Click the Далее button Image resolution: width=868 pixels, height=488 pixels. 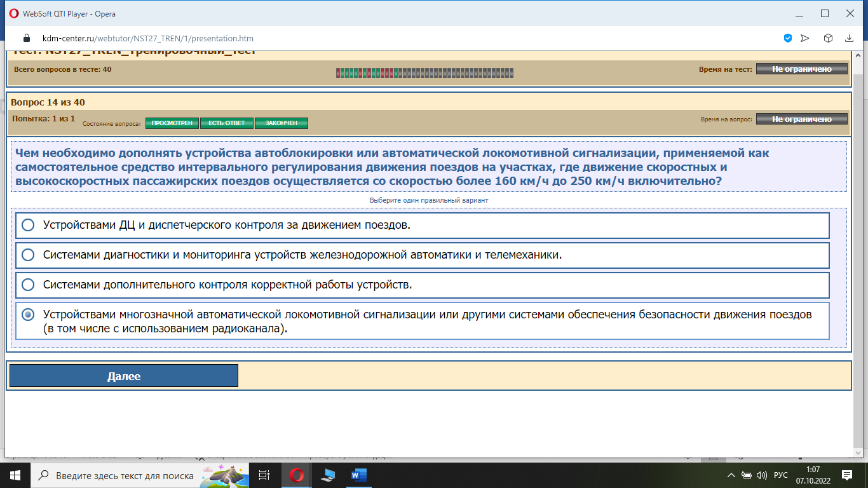(124, 376)
